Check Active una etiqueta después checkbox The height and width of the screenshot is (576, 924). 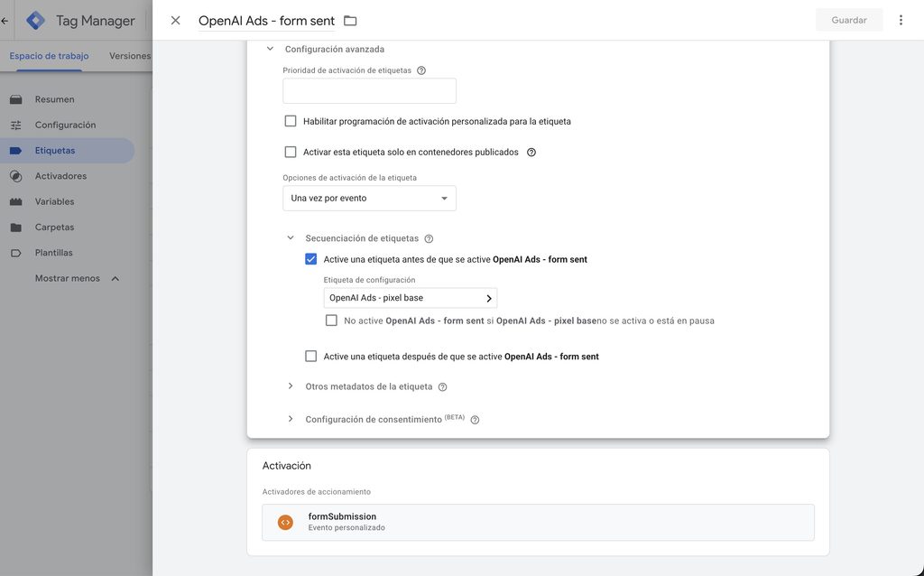point(310,356)
